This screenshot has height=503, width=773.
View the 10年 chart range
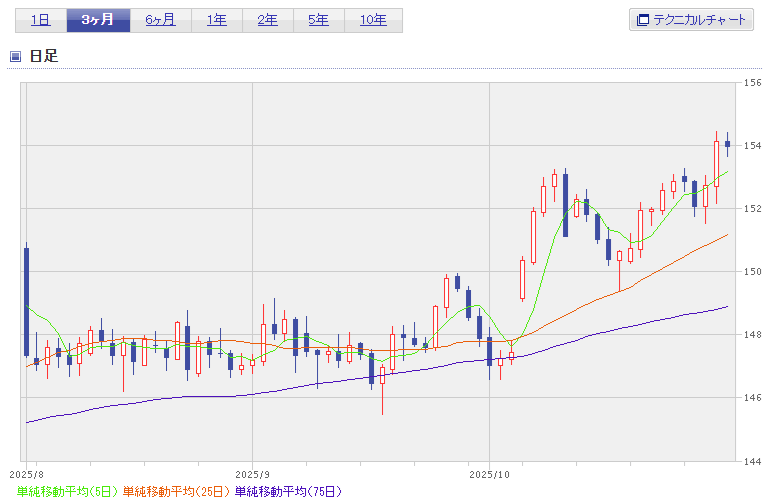(373, 20)
